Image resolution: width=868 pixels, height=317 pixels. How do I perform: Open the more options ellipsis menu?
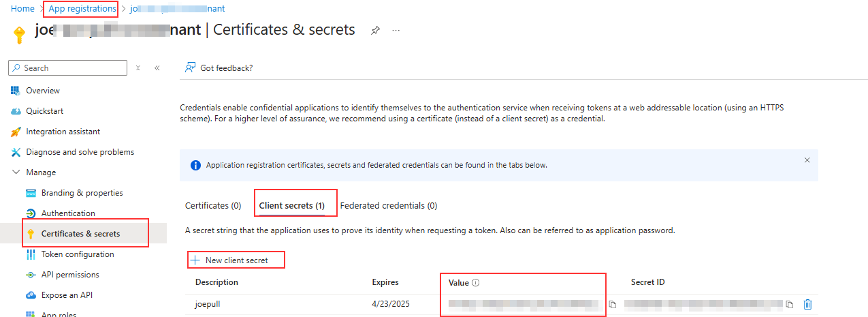(x=396, y=31)
